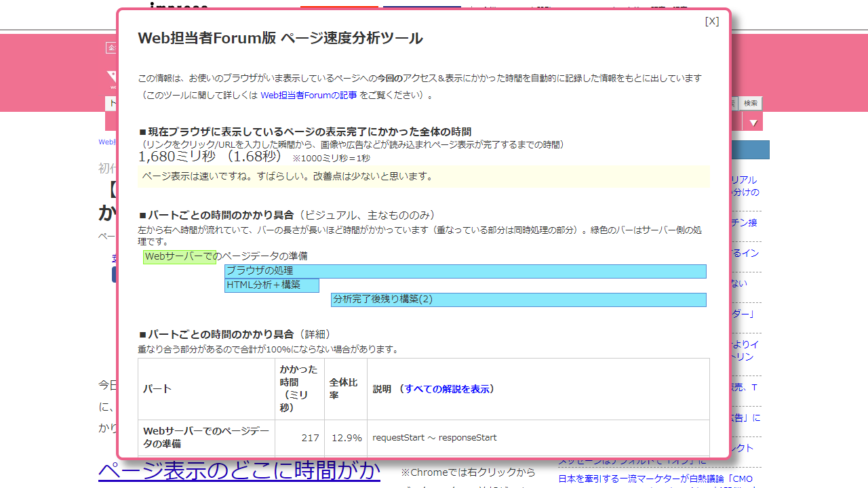Click the すべての解説を表示 link

tap(447, 389)
